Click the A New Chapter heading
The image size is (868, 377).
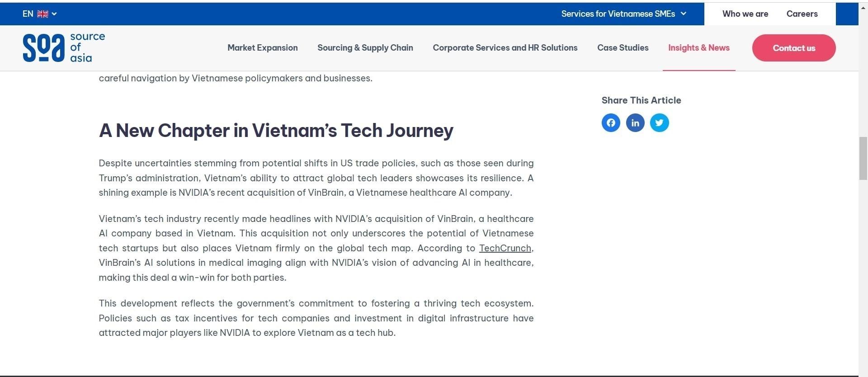[276, 131]
